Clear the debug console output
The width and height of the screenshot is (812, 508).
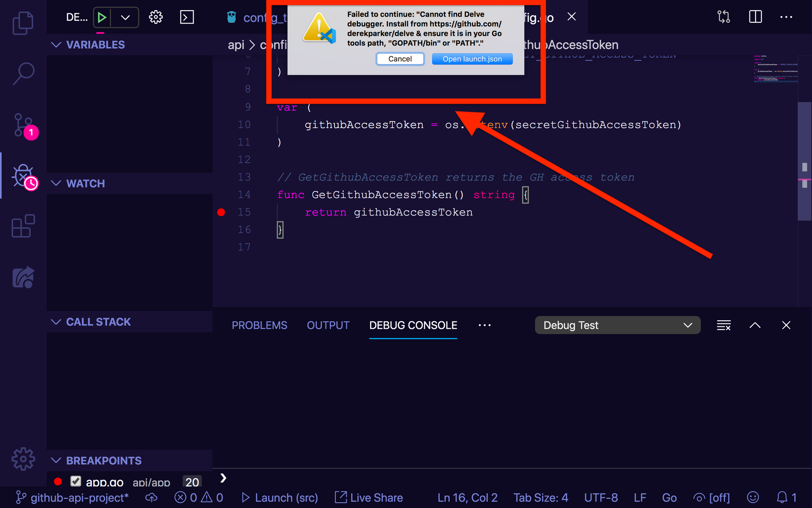pos(723,325)
